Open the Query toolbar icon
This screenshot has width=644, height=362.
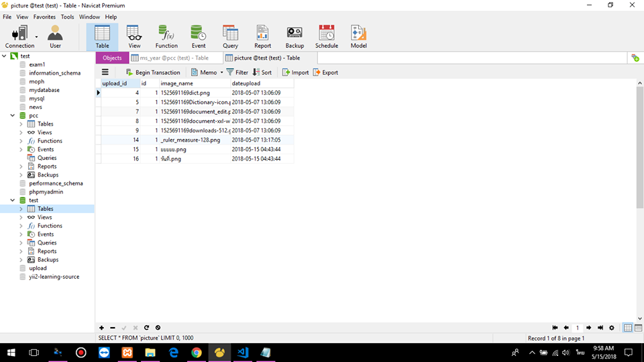[230, 36]
